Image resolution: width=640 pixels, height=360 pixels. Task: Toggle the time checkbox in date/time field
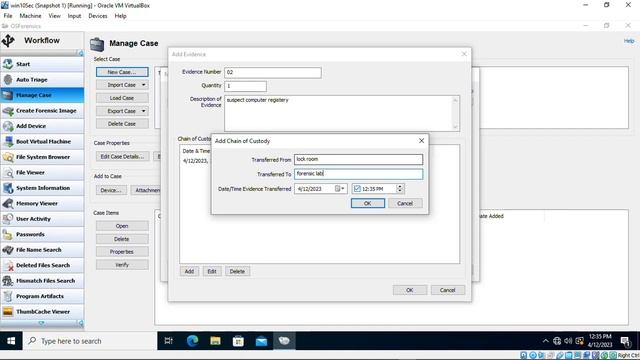pyautogui.click(x=357, y=189)
